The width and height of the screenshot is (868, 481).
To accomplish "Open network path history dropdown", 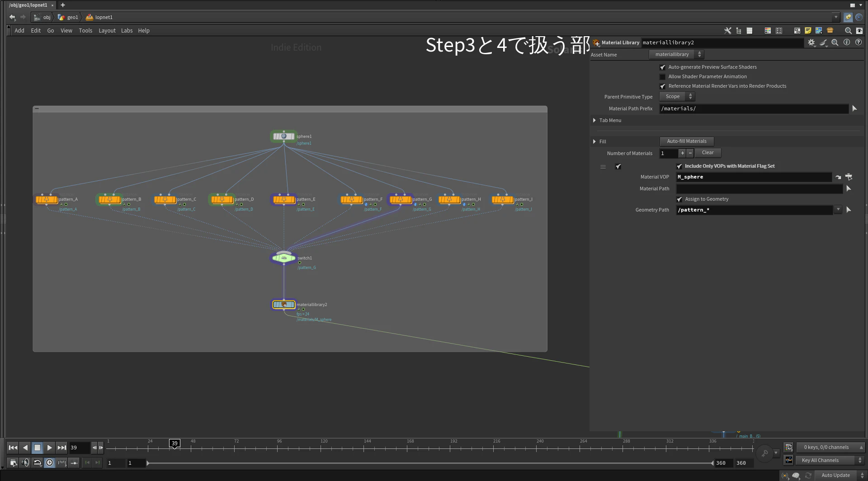I will pos(836,17).
